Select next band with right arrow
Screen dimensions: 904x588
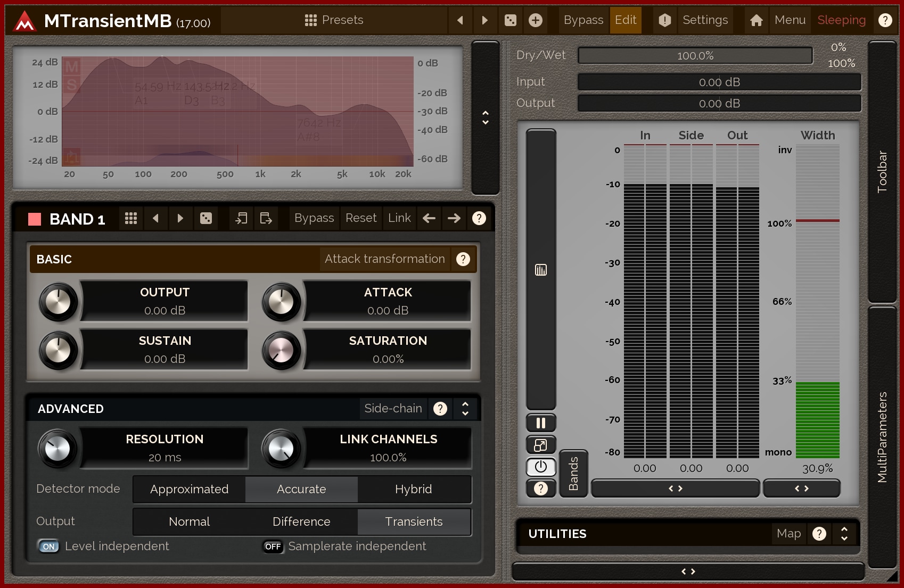(x=454, y=218)
